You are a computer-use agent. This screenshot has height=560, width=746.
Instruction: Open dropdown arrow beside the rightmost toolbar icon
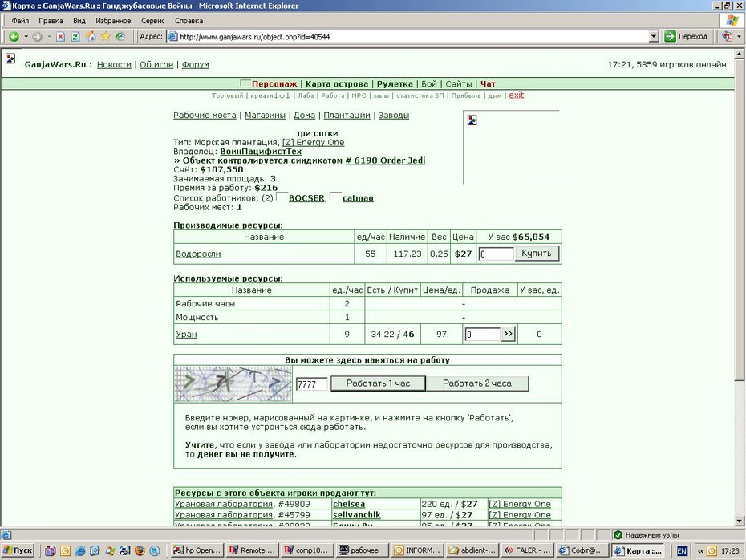coord(739,37)
